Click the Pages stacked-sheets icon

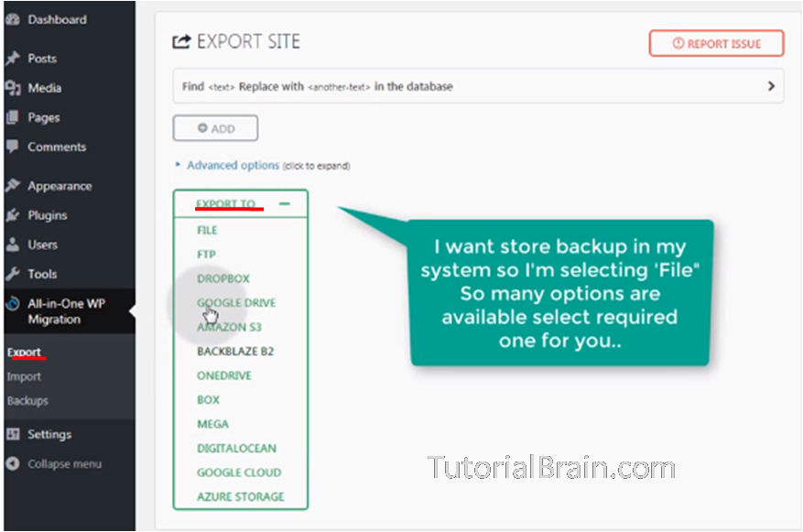pyautogui.click(x=13, y=117)
